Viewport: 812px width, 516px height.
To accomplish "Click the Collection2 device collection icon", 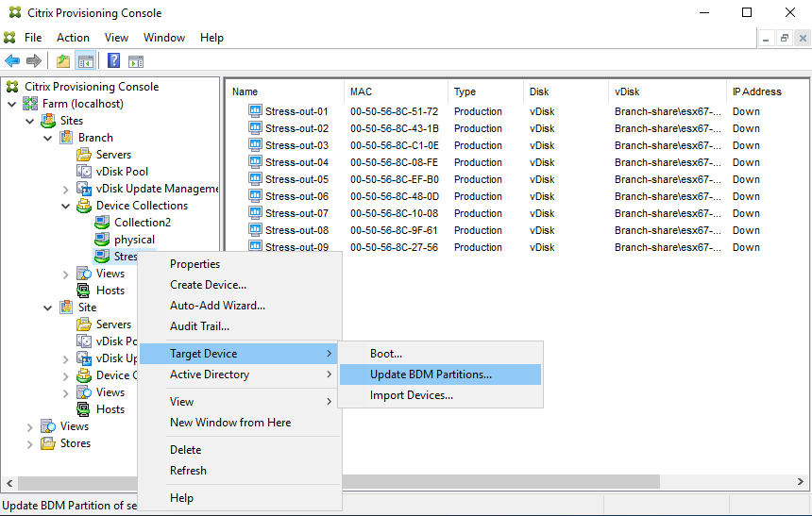I will tap(103, 223).
